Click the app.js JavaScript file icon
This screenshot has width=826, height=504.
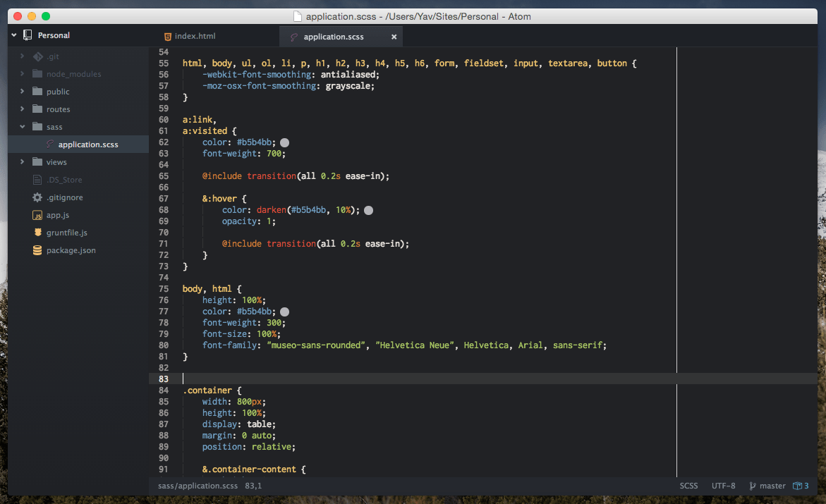click(x=37, y=215)
